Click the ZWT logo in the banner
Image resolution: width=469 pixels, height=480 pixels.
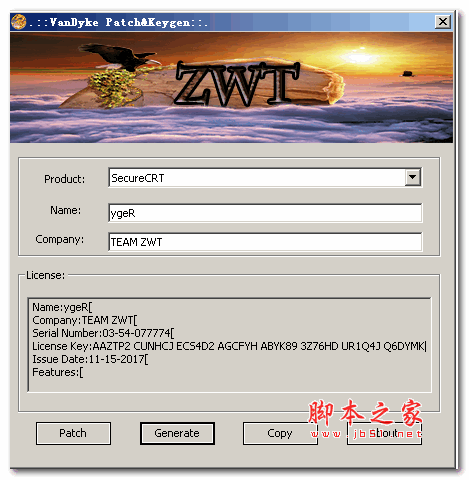[237, 84]
